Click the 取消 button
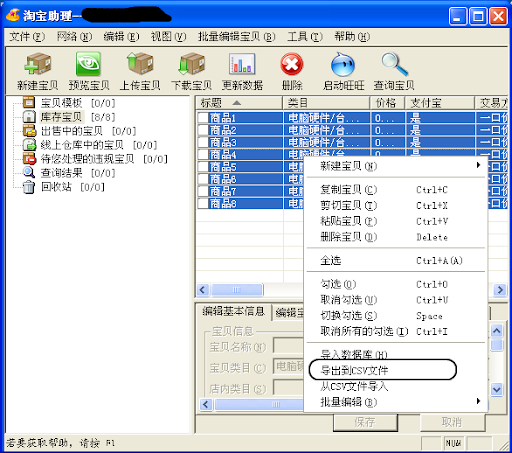The width and height of the screenshot is (512, 453). coord(452,422)
